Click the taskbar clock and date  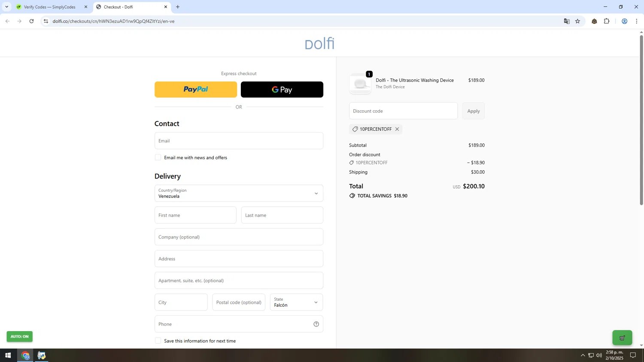(x=614, y=355)
